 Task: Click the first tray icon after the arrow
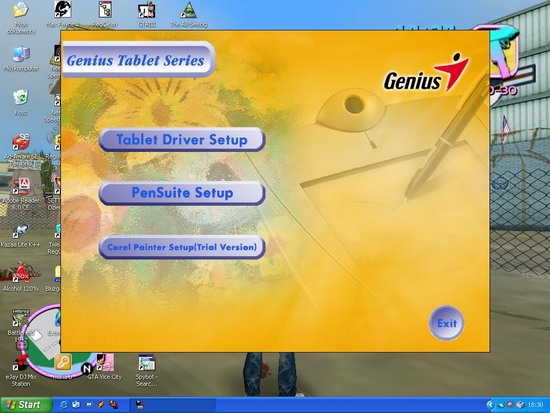click(x=501, y=405)
